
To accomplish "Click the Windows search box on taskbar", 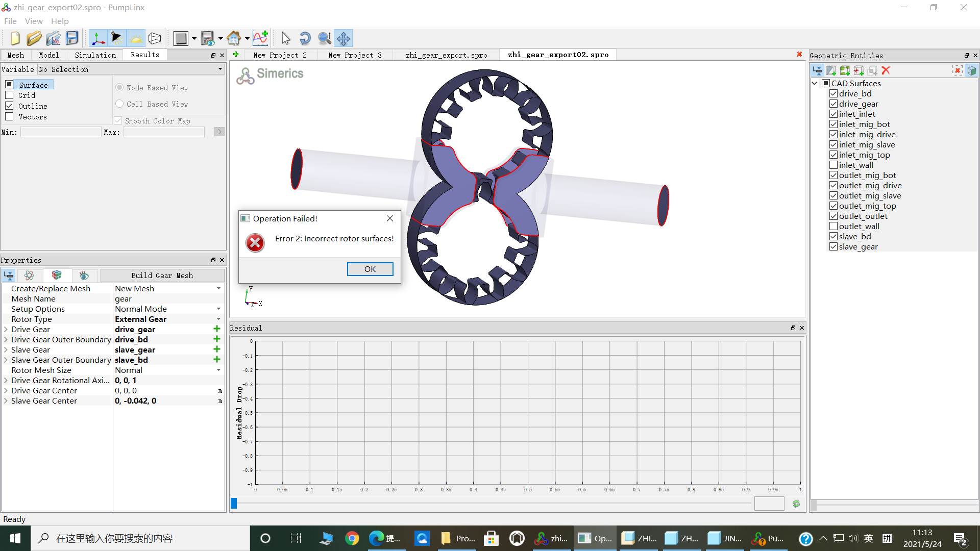I will tap(140, 538).
